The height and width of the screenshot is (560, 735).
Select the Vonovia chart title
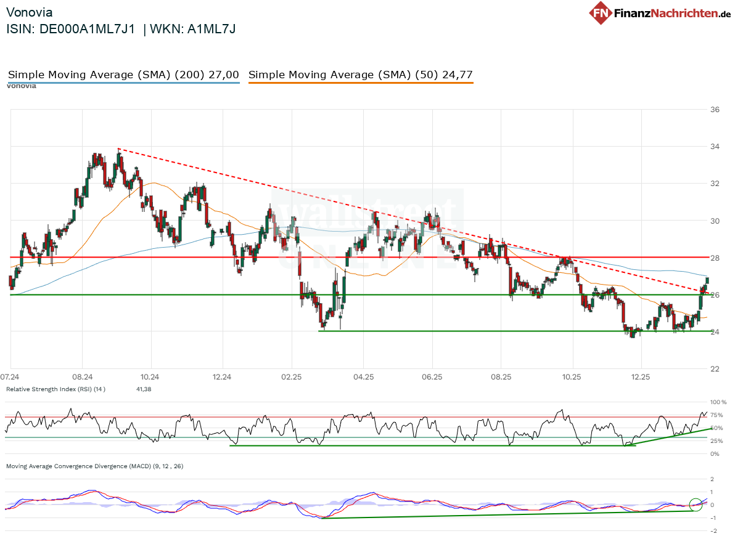(29, 12)
